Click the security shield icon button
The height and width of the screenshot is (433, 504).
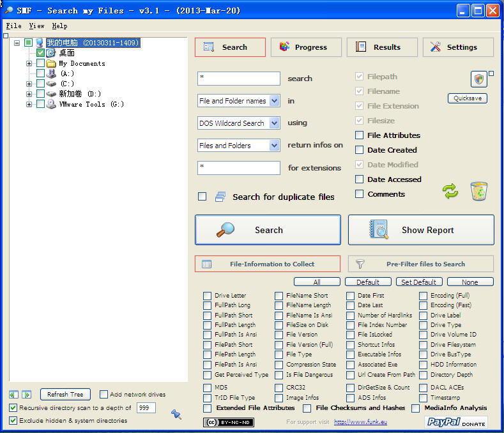pyautogui.click(x=478, y=79)
